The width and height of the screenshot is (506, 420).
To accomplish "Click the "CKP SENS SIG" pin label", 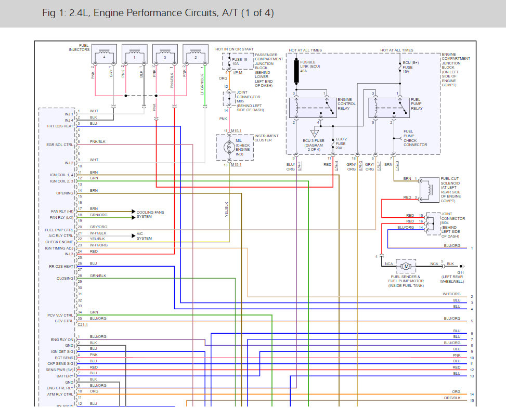I will [60, 363].
